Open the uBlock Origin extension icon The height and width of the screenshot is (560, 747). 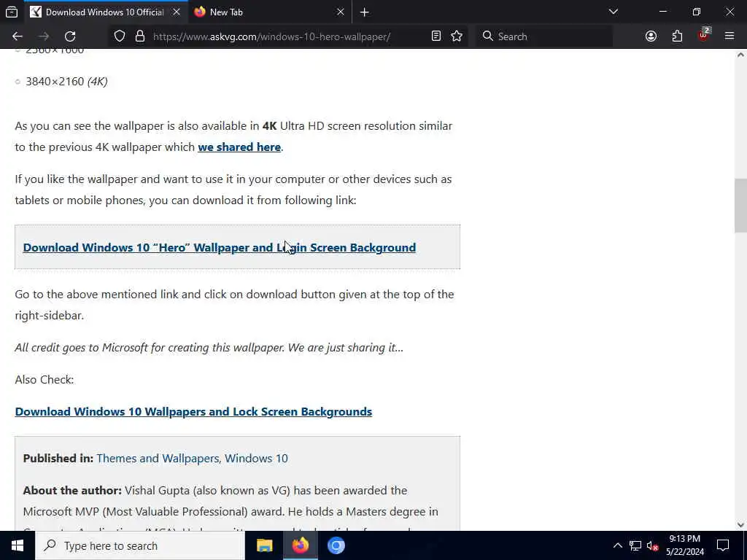point(703,35)
